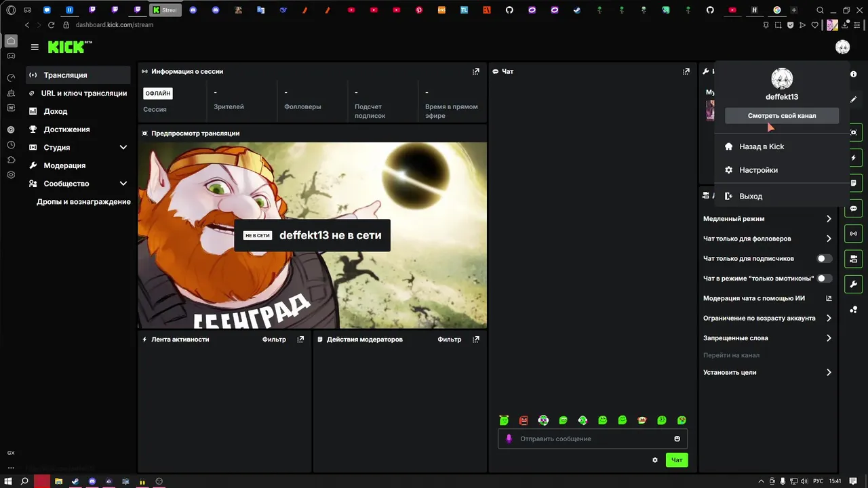Image resolution: width=868 pixels, height=488 pixels.
Task: Reload the page in browser toolbar
Action: 51,25
